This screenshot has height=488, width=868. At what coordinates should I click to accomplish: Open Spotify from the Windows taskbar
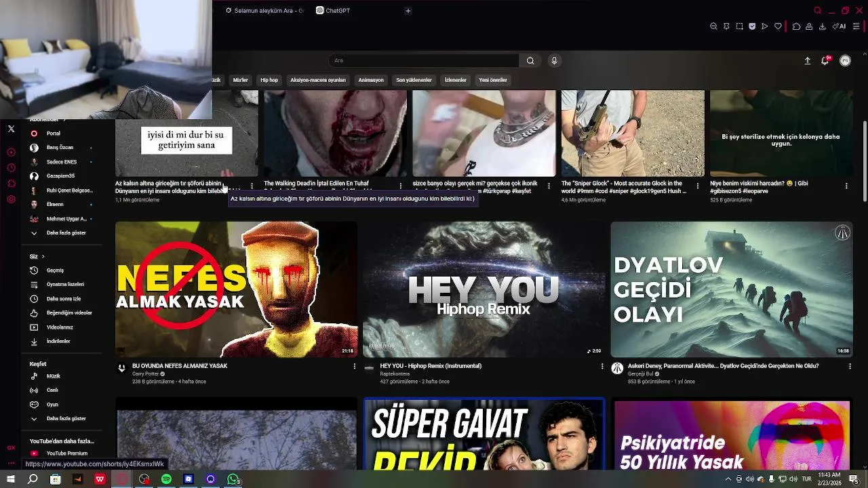point(166,479)
